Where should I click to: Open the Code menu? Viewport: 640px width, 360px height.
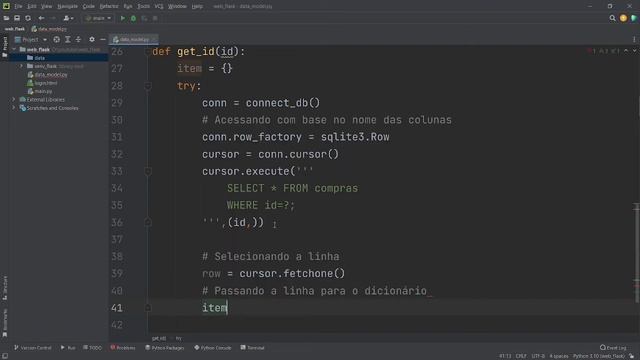tap(89, 6)
